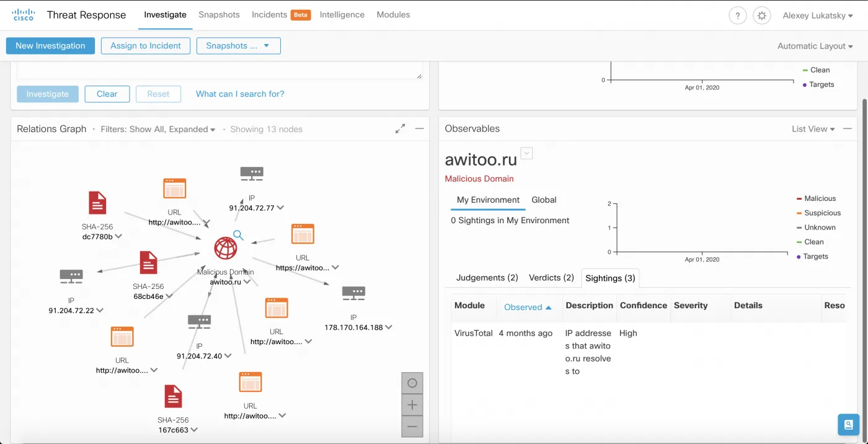Click the URL node icon below IP 91.204.72.22

tap(122, 337)
